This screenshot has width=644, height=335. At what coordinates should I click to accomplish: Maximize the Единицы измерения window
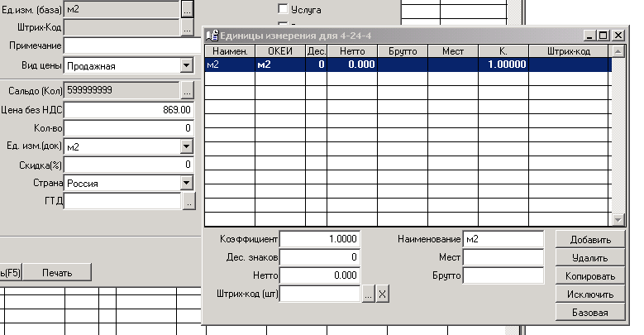tap(603, 36)
